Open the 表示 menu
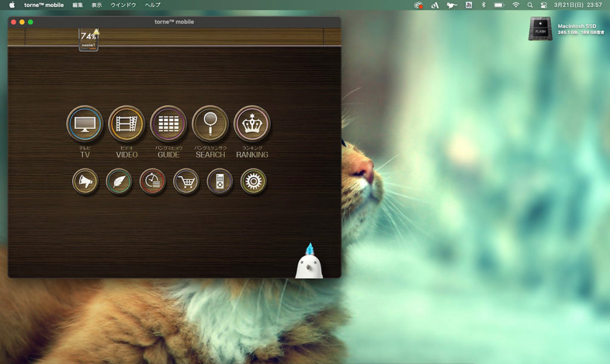Screen dimensions: 610x364 (97, 5)
